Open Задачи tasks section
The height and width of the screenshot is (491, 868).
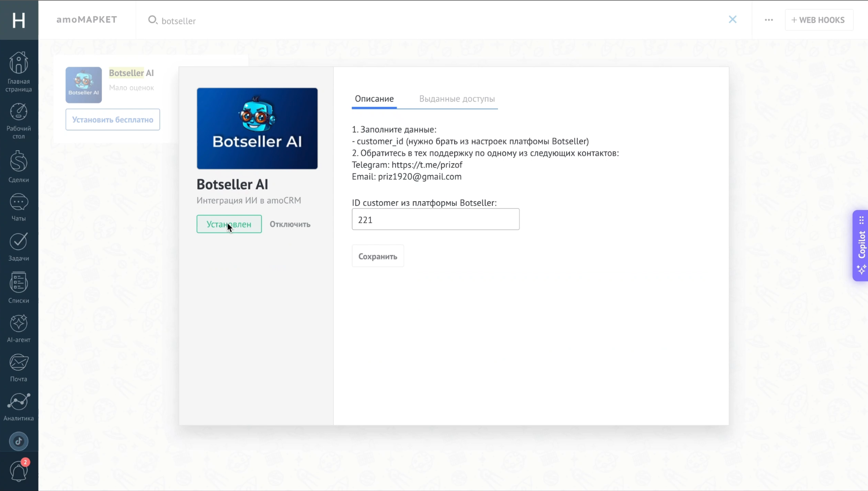tap(19, 247)
